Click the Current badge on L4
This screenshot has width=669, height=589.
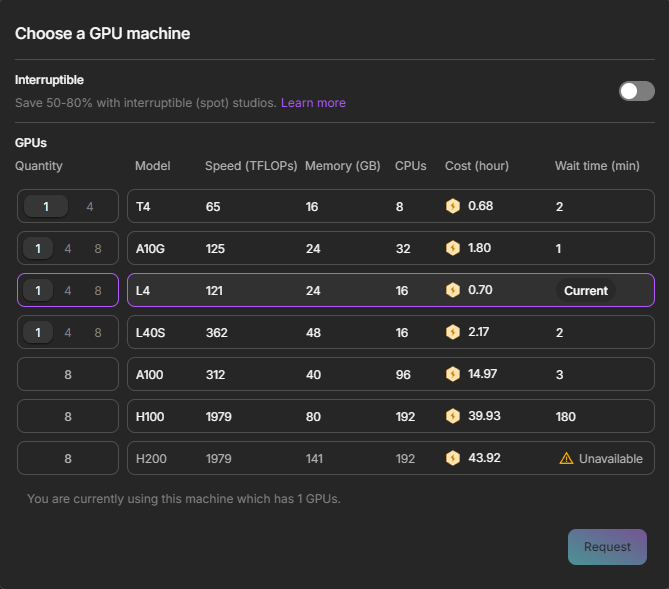586,291
